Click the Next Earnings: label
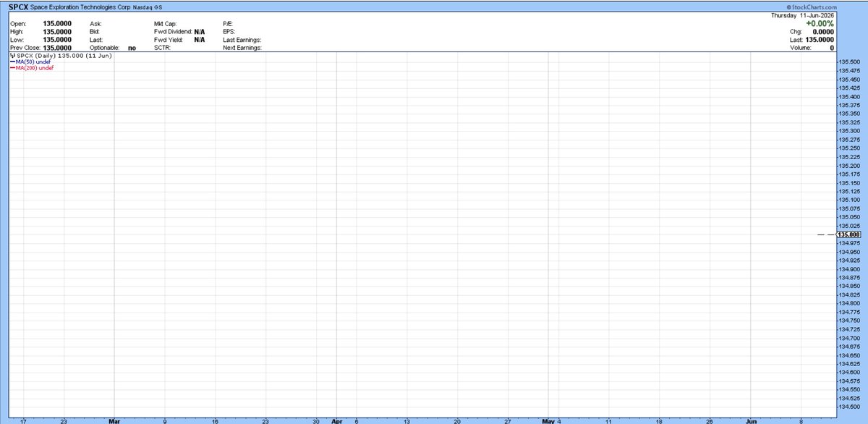The image size is (868, 424). pos(242,48)
